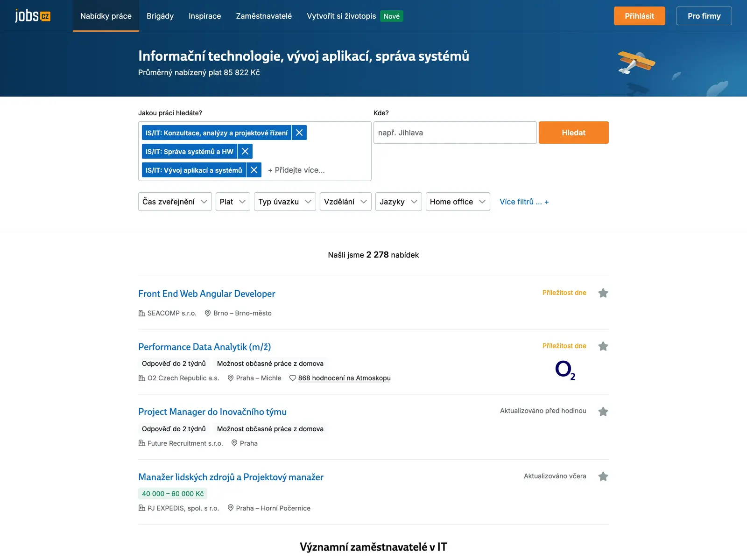Open Manažer lidských zdrojů a Projektový manažer listing

(x=231, y=477)
